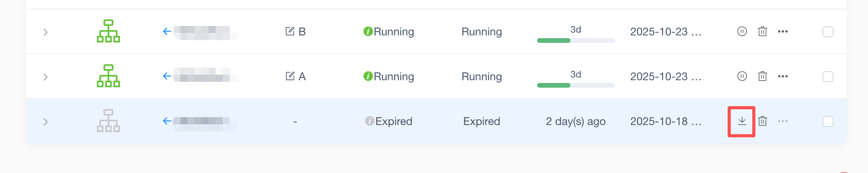Open more options for row A
The height and width of the screenshot is (173, 868).
(783, 76)
